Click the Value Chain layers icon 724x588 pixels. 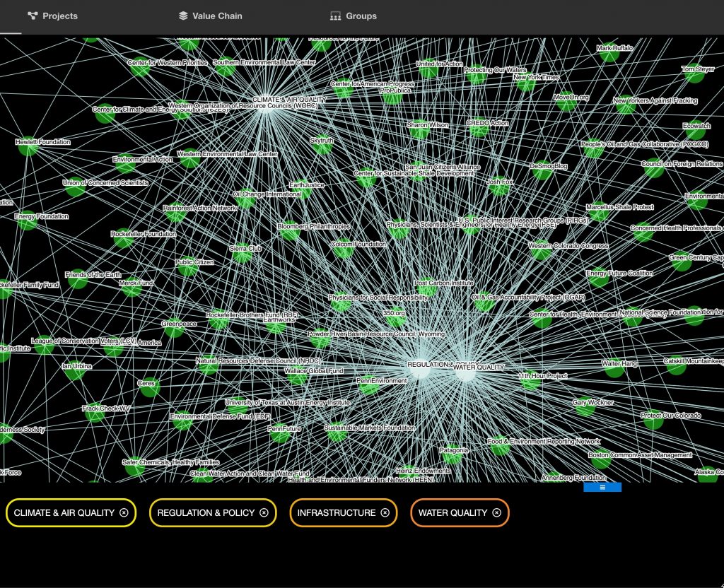[183, 16]
